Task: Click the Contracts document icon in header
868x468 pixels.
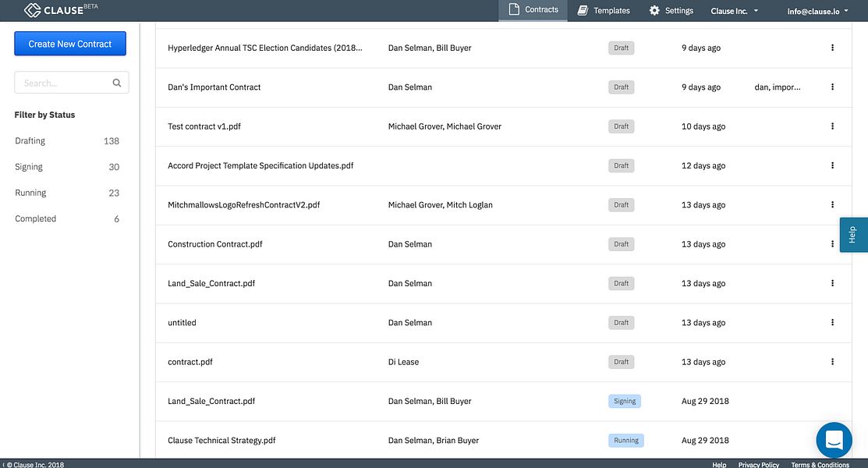Action: pos(514,9)
